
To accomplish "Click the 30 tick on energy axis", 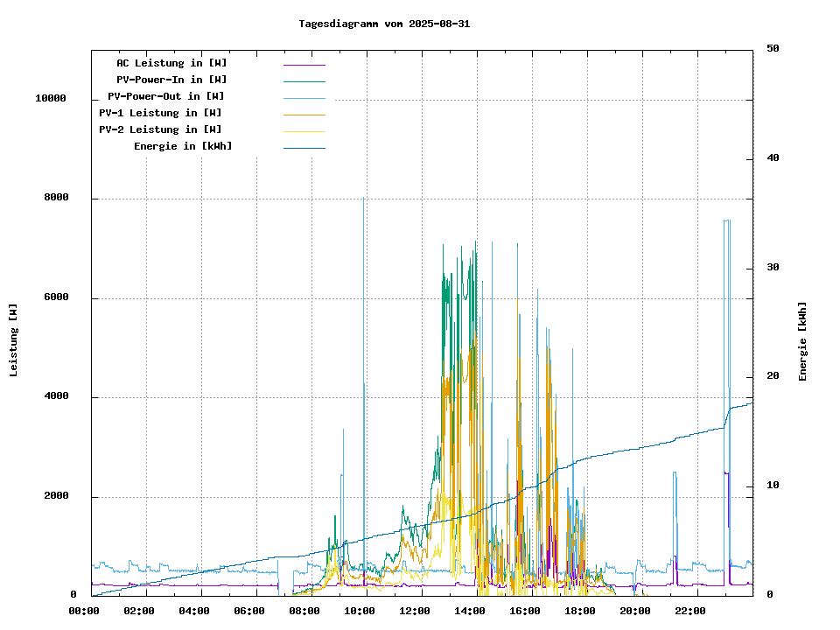I will [773, 268].
